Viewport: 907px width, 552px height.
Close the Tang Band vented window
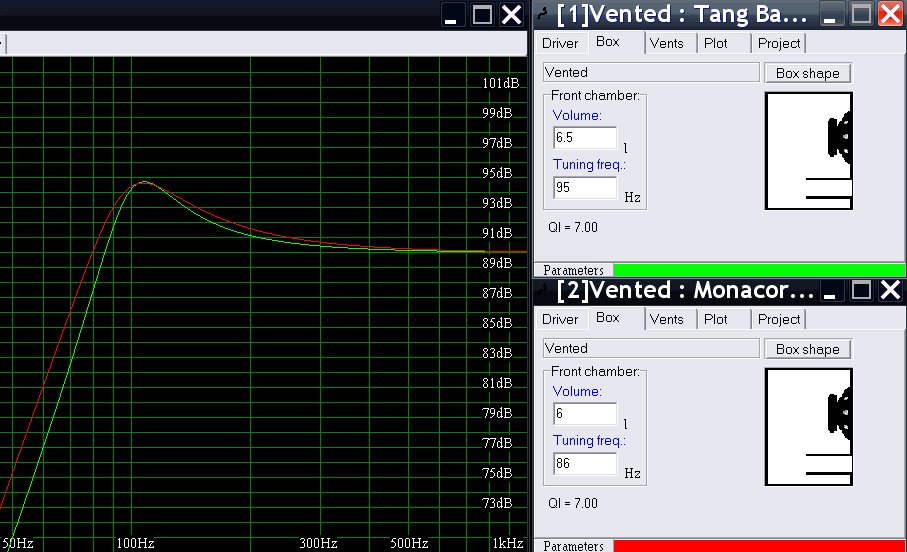891,14
